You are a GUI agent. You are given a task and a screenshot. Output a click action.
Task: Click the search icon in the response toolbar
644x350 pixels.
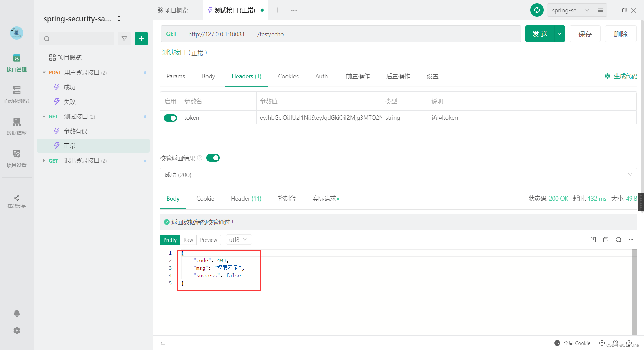tap(618, 240)
